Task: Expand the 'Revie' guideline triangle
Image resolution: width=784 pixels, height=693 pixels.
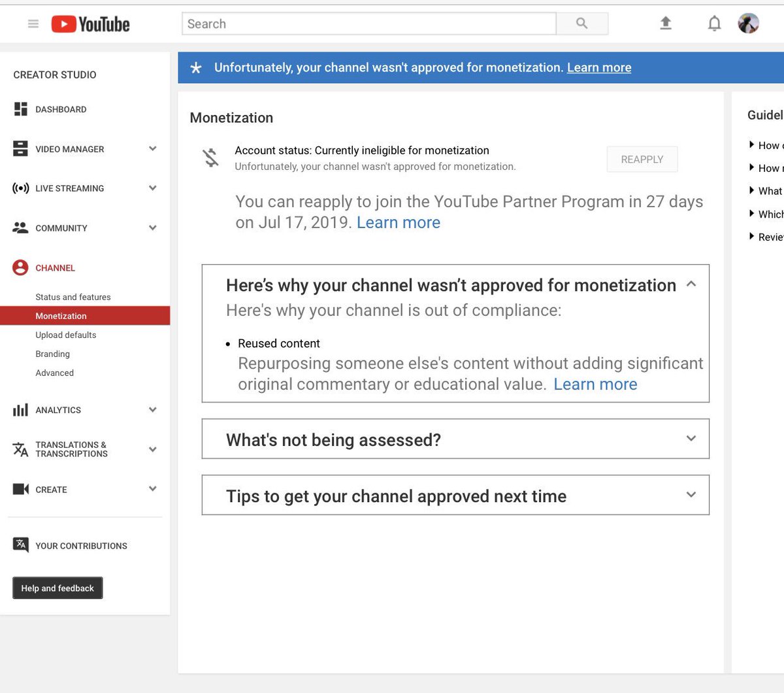Action: (x=752, y=236)
